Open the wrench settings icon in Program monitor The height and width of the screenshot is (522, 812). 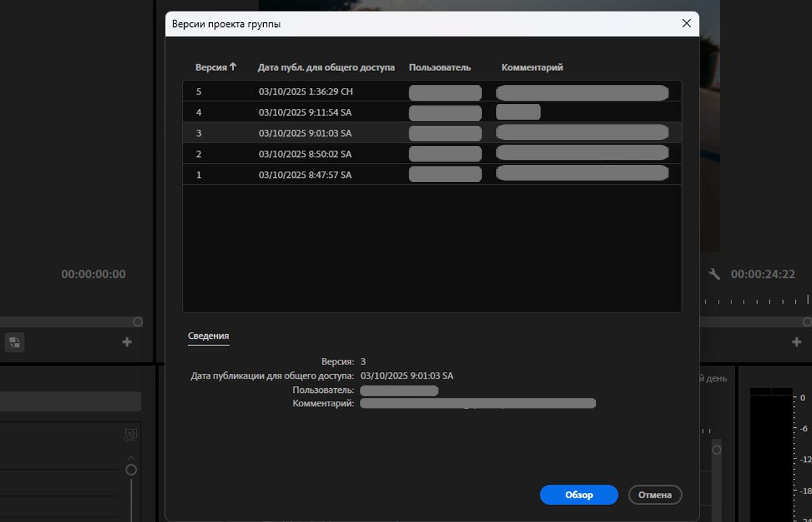pyautogui.click(x=714, y=274)
